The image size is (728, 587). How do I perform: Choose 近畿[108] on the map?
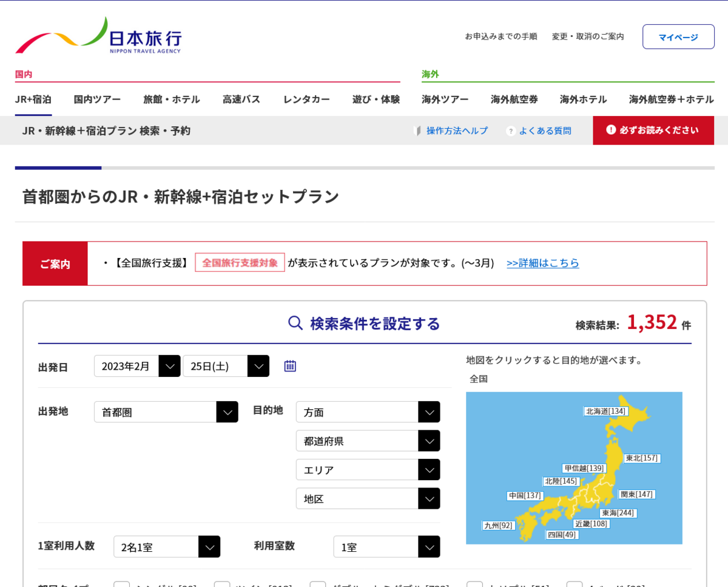coord(591,524)
